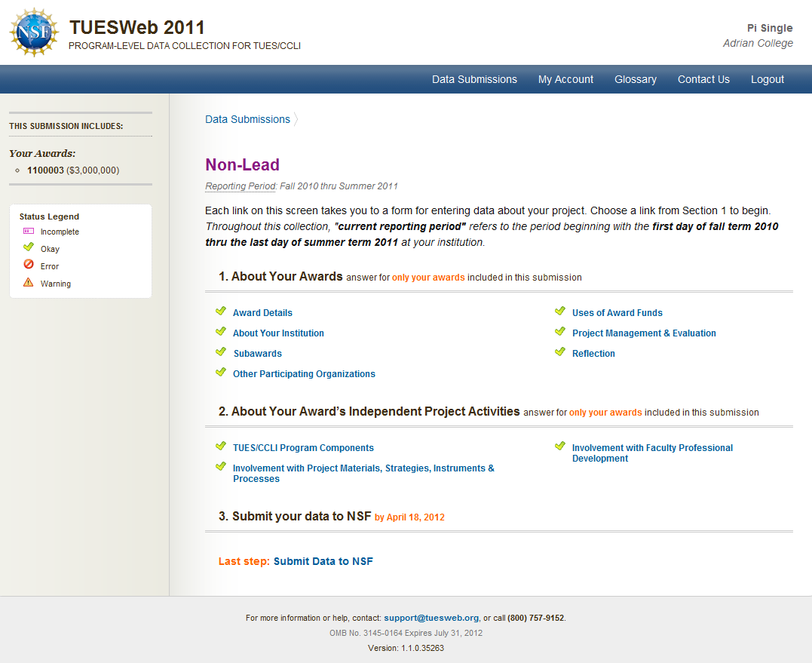Image resolution: width=812 pixels, height=663 pixels.
Task: Log out using the Logout item
Action: pos(768,79)
